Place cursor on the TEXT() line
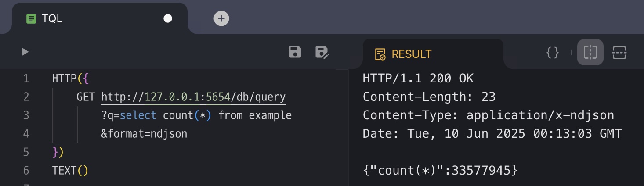The height and width of the screenshot is (186, 644). (70, 170)
